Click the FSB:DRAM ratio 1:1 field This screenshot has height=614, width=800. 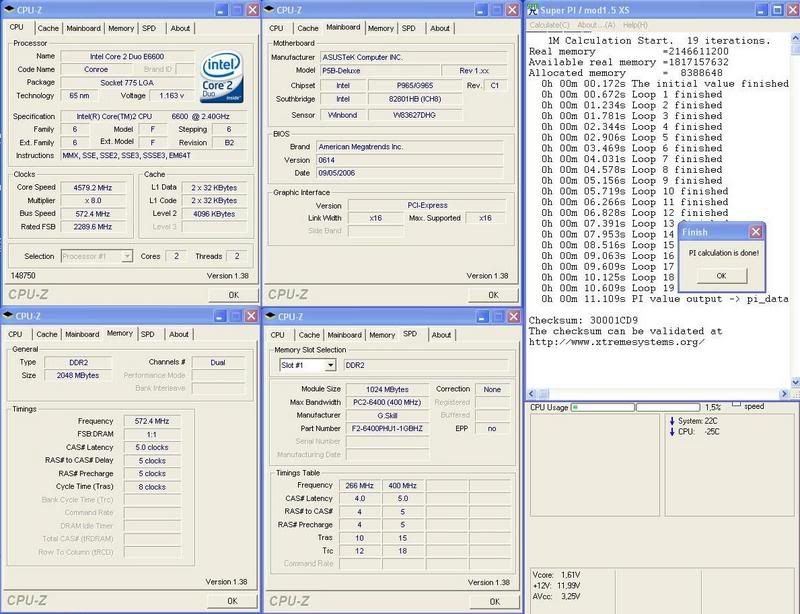point(152,434)
